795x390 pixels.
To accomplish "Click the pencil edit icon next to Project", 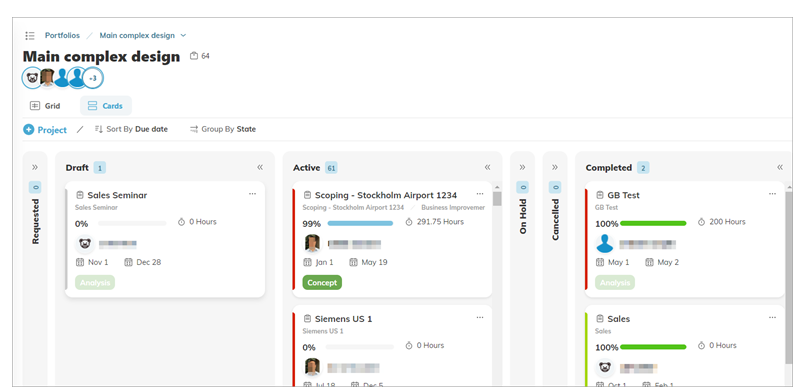I will point(80,129).
